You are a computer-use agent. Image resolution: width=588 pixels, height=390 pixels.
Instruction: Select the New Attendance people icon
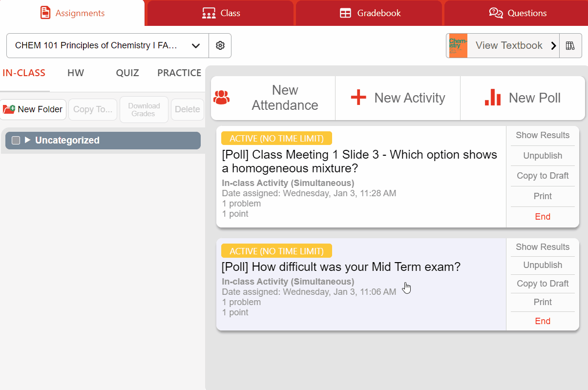pos(222,97)
